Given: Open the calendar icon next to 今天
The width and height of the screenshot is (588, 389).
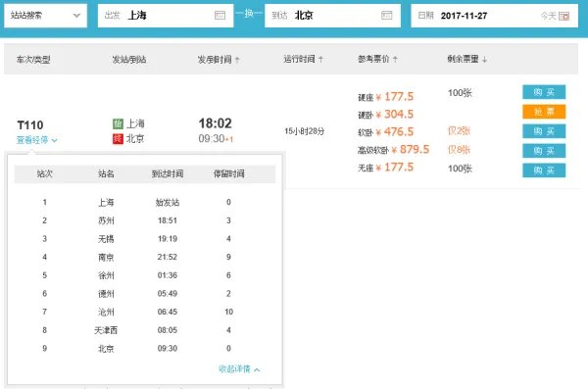Looking at the screenshot, I should tap(564, 16).
